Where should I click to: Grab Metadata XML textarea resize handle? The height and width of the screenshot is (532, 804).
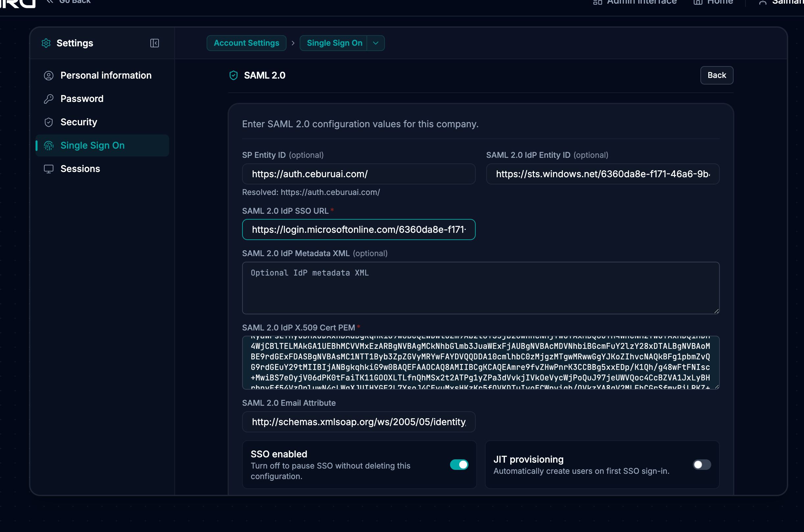[716, 311]
